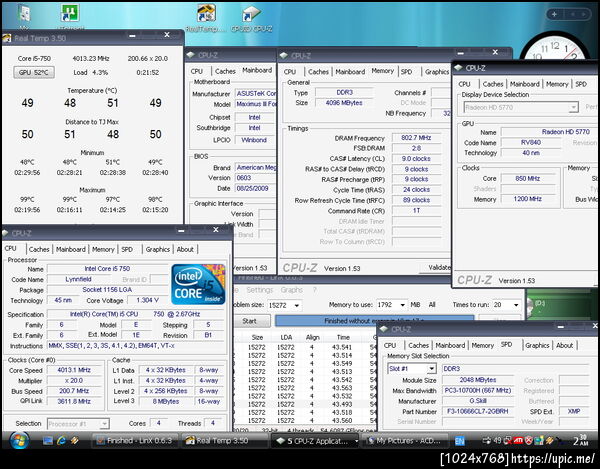This screenshot has width=600, height=469.
Task: Click the Real Temp 3.50 title bar icon
Action: point(7,38)
